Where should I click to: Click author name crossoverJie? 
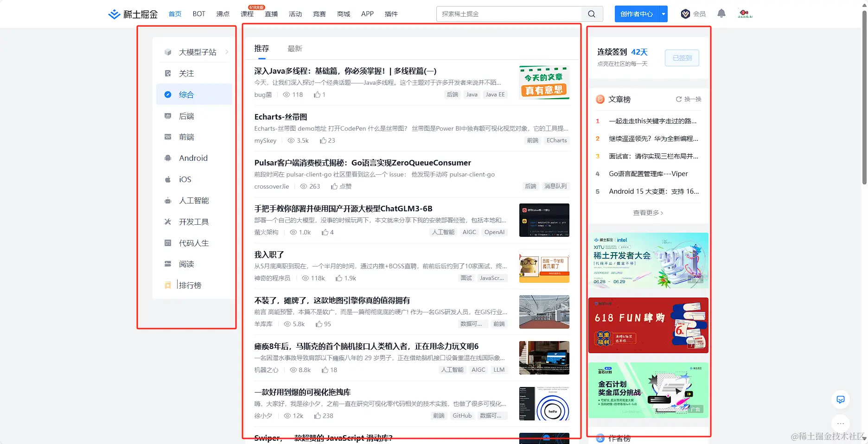click(272, 186)
